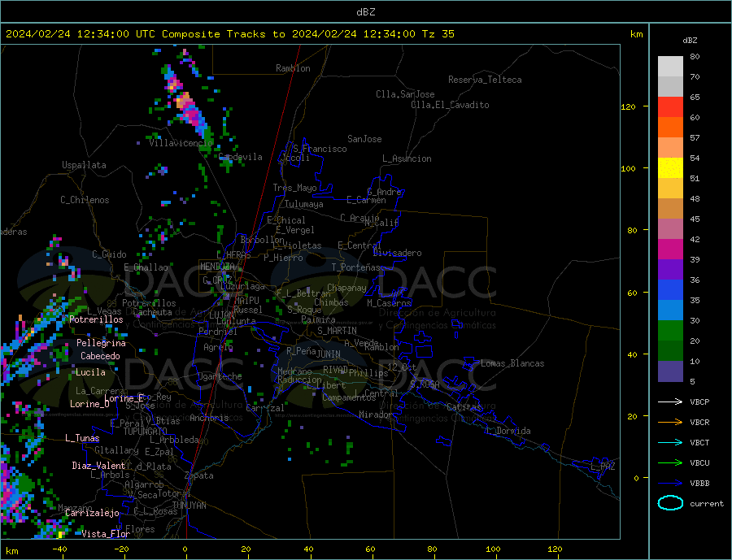Image resolution: width=732 pixels, height=560 pixels.
Task: Select the magenta swatch in dBZ scale
Action: (x=670, y=250)
